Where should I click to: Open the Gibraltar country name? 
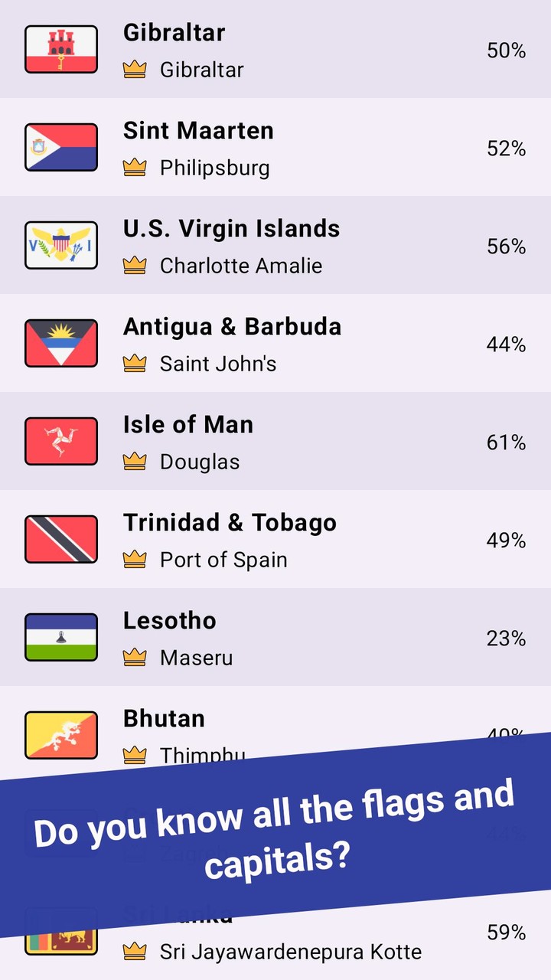point(174,33)
